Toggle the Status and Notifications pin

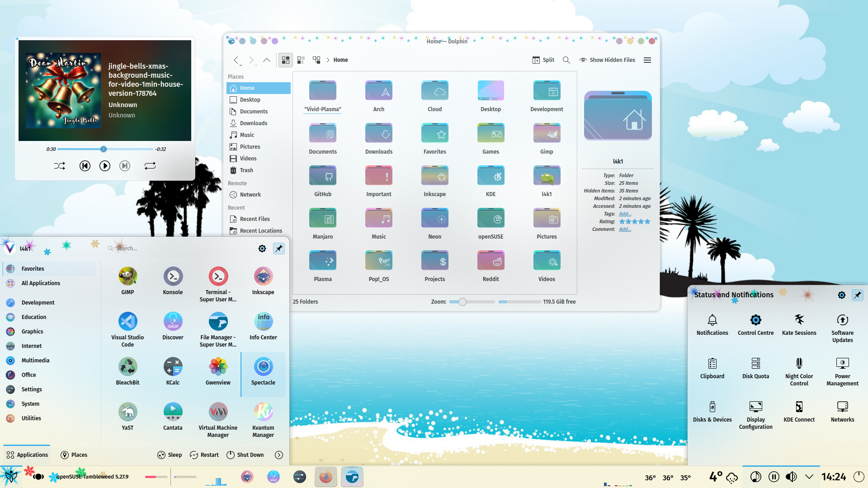pyautogui.click(x=857, y=295)
